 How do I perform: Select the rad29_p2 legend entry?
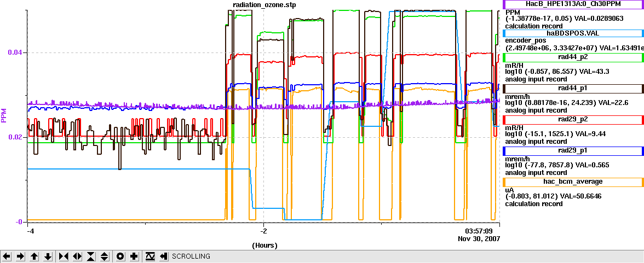573,120
